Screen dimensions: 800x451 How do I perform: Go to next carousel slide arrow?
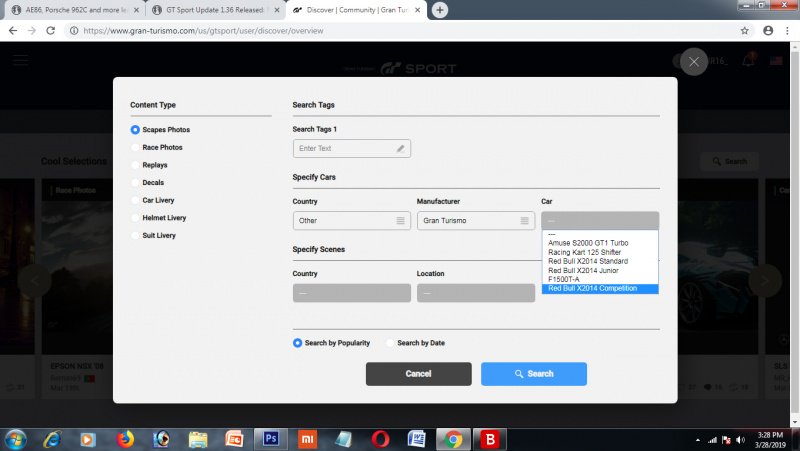tap(765, 280)
